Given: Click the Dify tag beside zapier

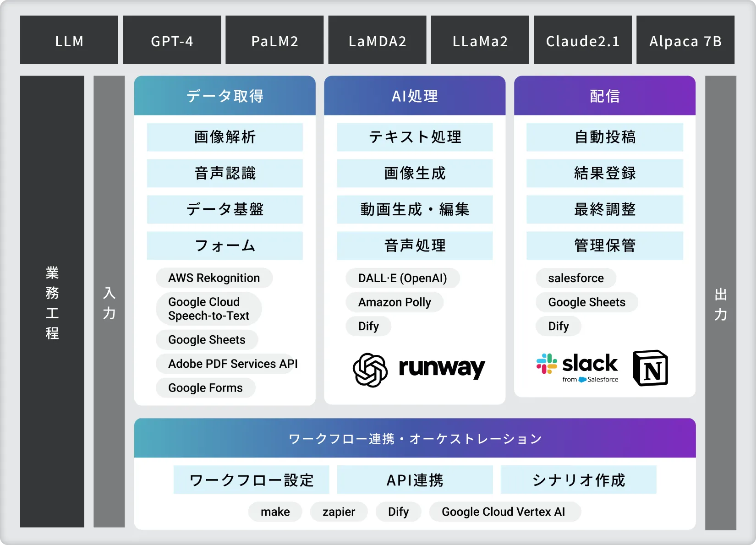Looking at the screenshot, I should [x=398, y=512].
